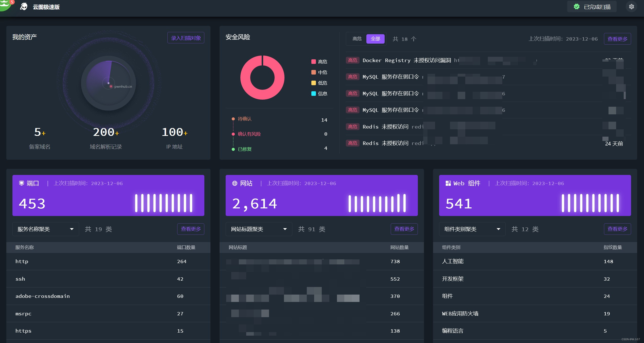This screenshot has height=343, width=644.
Task: Click the port monitor icon beside 端口
Action: (x=22, y=183)
